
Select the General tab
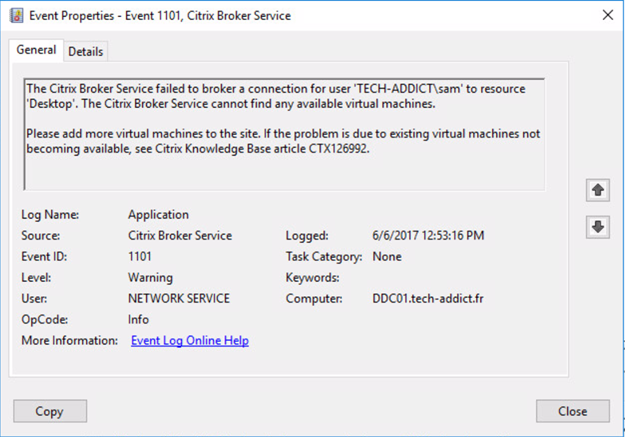coord(36,50)
